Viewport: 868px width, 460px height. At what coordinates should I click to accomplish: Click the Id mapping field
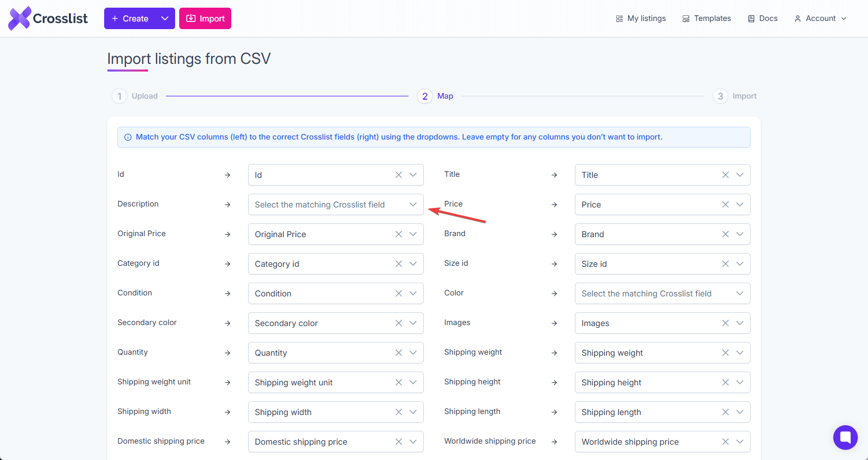(322, 175)
